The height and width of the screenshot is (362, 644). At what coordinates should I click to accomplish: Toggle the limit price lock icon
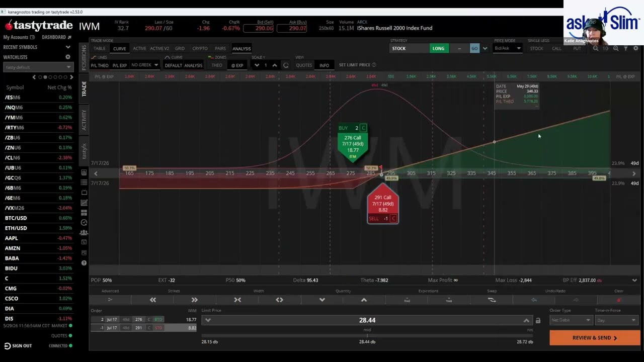(x=538, y=320)
